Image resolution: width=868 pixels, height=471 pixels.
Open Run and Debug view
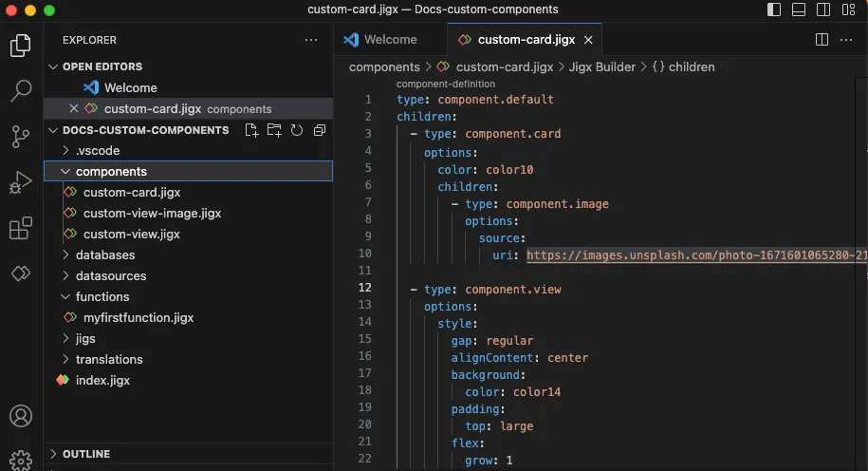point(21,181)
